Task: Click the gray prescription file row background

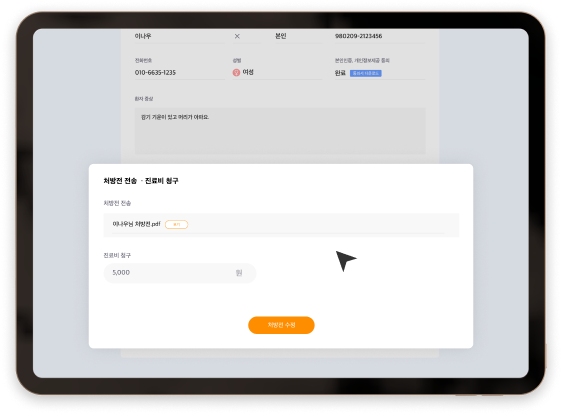Action: pos(281,225)
